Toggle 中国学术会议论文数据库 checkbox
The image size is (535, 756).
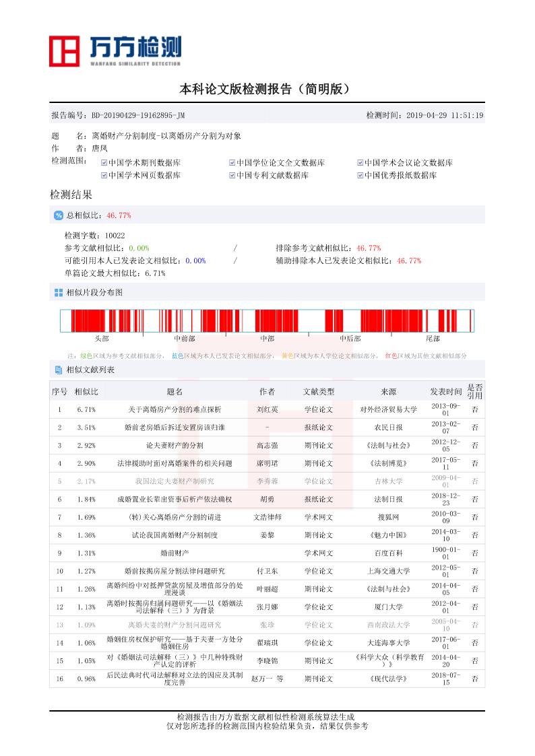[360, 163]
